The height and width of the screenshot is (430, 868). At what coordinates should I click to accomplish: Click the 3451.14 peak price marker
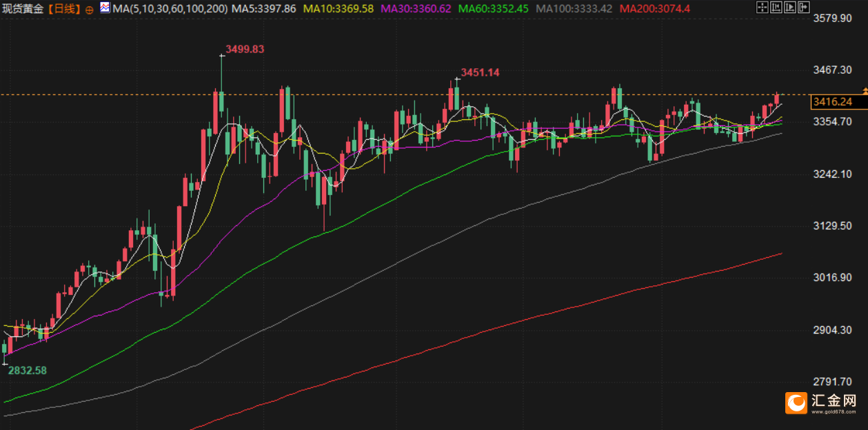click(480, 72)
